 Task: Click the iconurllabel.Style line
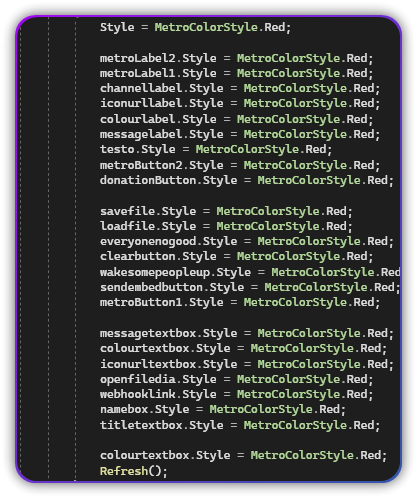click(x=240, y=103)
